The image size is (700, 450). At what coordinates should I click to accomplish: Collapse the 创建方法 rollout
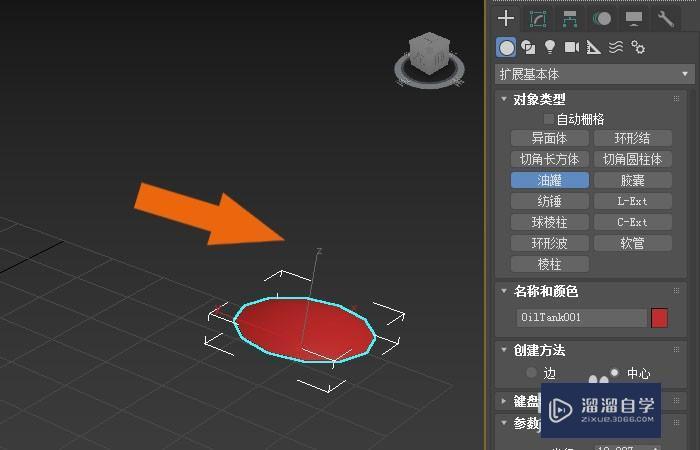[504, 350]
